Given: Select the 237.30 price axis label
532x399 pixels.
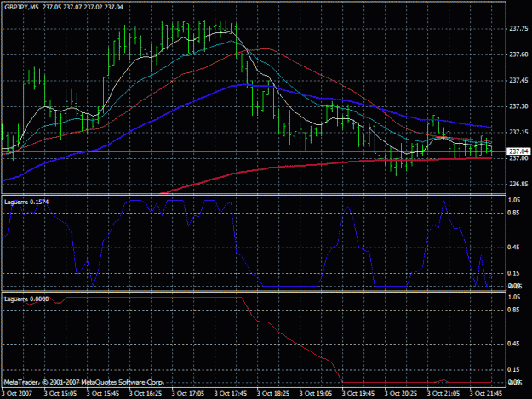Looking at the screenshot, I should tap(518, 106).
